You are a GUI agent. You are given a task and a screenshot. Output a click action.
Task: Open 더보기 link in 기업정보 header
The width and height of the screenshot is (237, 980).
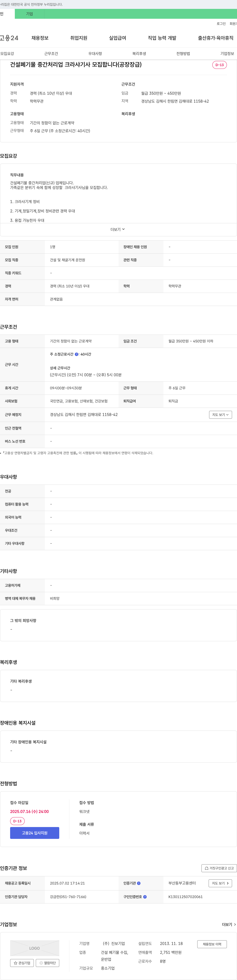click(229, 924)
